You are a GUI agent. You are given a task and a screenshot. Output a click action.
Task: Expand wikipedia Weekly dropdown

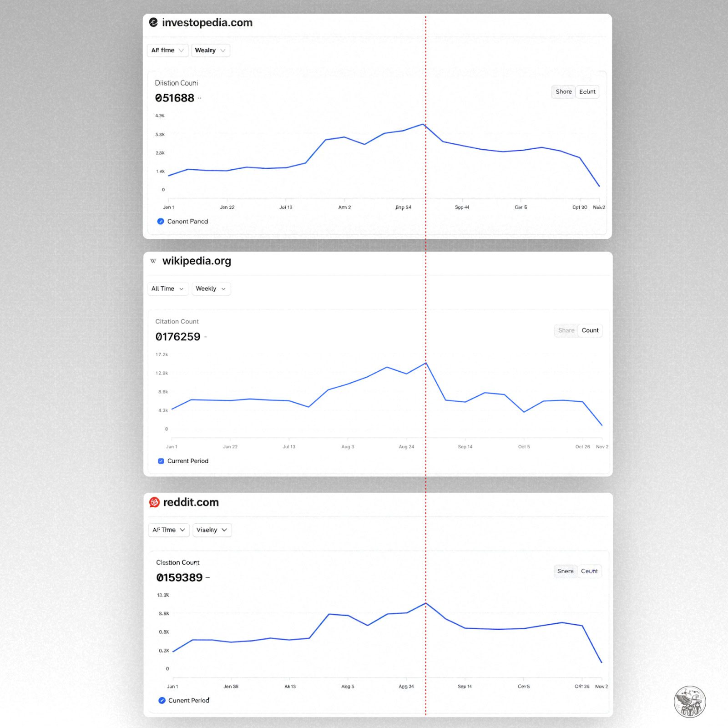[x=211, y=289]
